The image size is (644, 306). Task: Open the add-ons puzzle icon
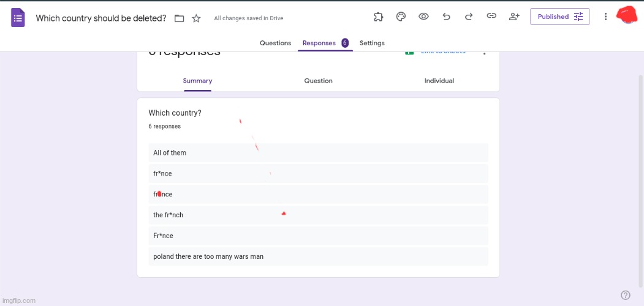pos(378,17)
